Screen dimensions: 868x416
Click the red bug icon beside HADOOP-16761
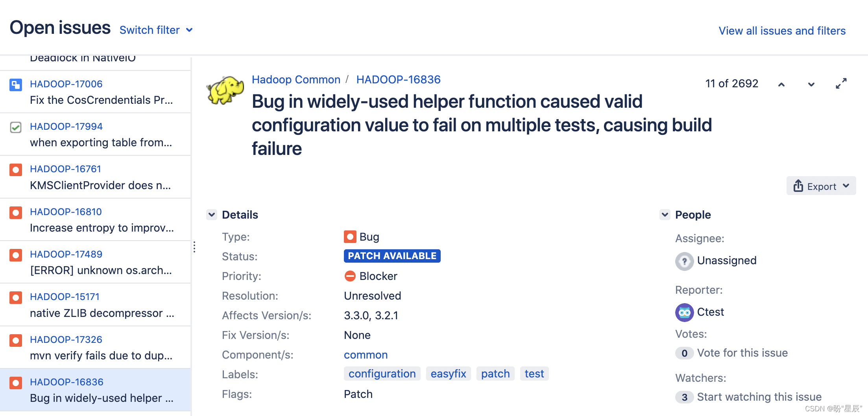tap(15, 170)
